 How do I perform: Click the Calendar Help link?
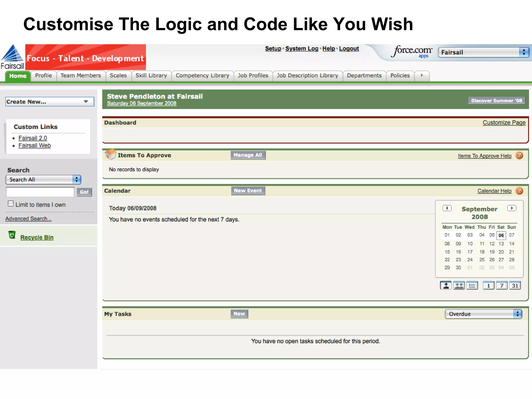(494, 191)
